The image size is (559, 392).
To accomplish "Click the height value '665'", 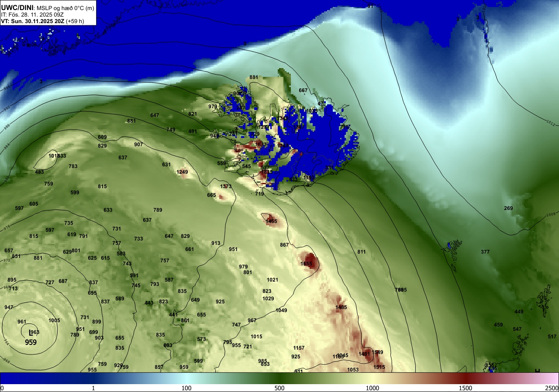I will coord(211,195).
